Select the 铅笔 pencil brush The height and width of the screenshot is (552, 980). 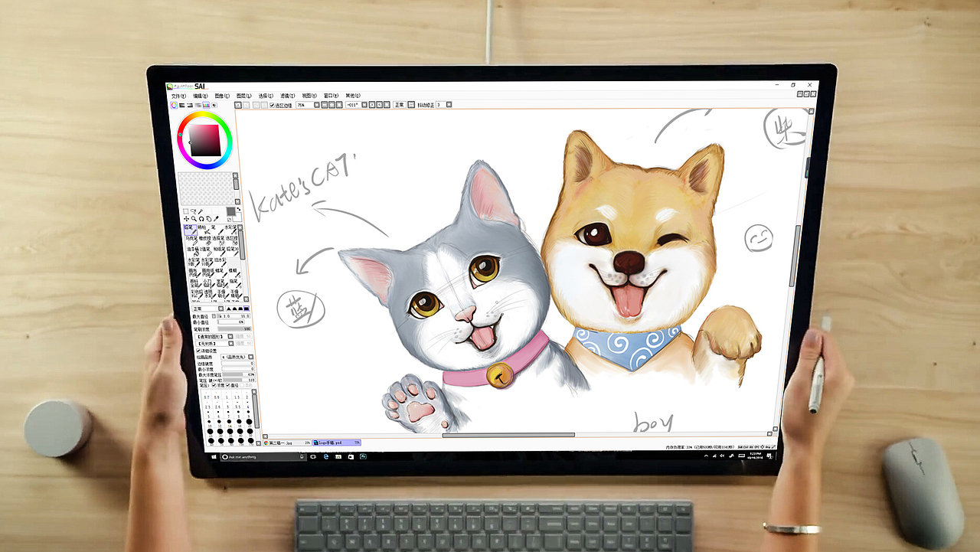190,230
